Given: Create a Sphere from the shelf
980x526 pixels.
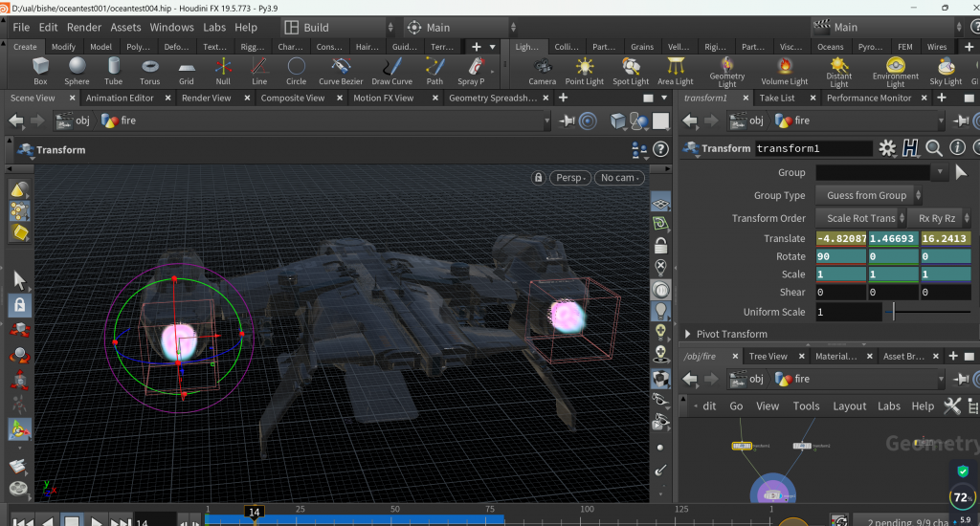Looking at the screenshot, I should (77, 71).
